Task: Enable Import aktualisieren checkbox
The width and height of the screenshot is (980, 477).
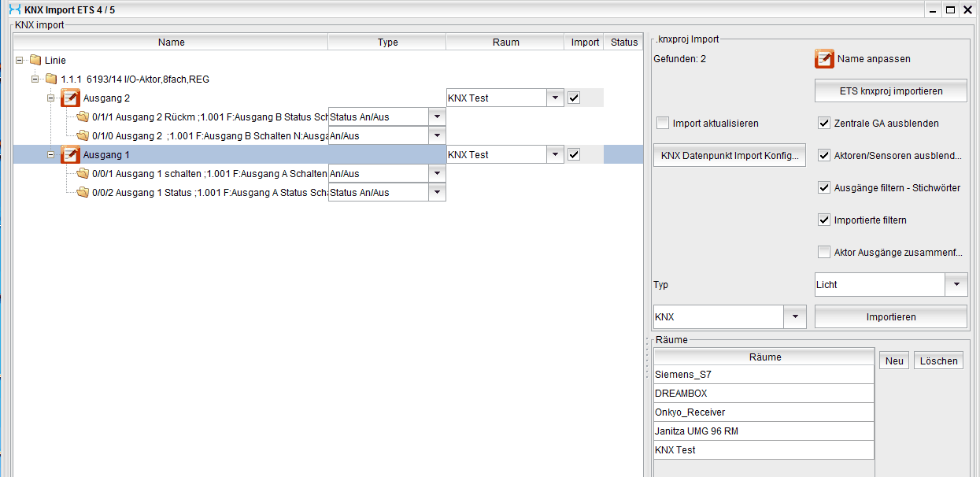Action: tap(663, 123)
